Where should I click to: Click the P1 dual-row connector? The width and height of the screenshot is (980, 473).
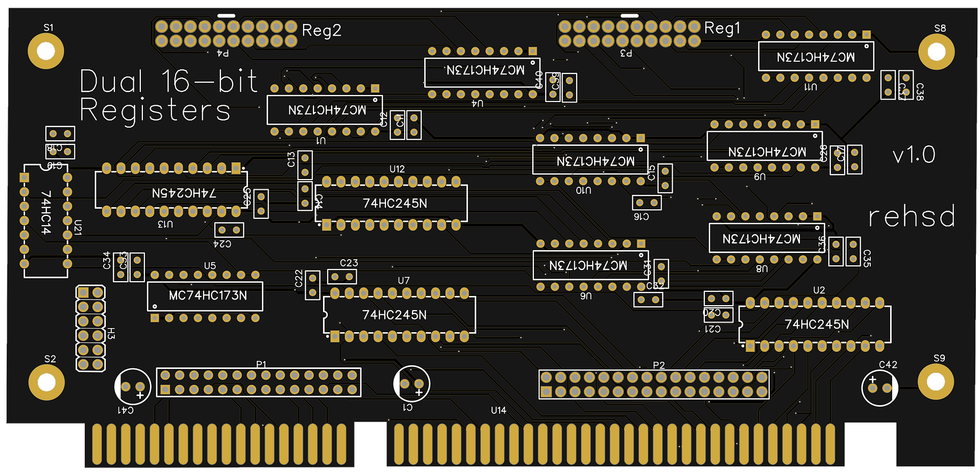tap(259, 382)
